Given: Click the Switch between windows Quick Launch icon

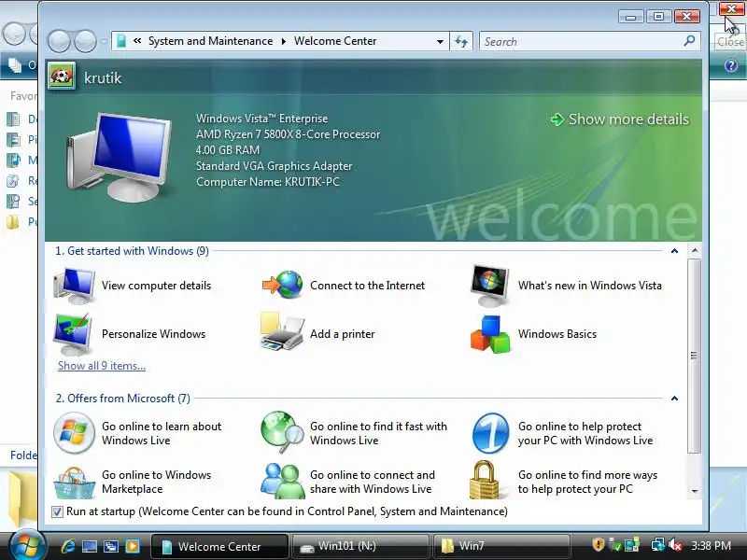Looking at the screenshot, I should point(111,546).
